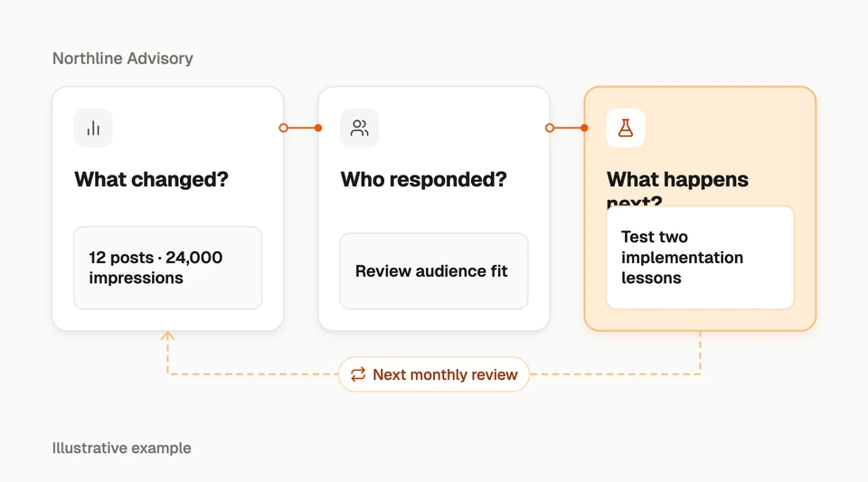868x482 pixels.
Task: Click the Northline Advisory title
Action: pyautogui.click(x=123, y=59)
